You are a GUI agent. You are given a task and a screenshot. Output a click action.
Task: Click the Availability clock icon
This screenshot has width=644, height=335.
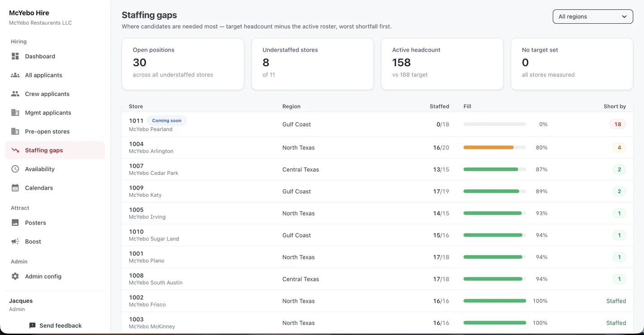15,169
